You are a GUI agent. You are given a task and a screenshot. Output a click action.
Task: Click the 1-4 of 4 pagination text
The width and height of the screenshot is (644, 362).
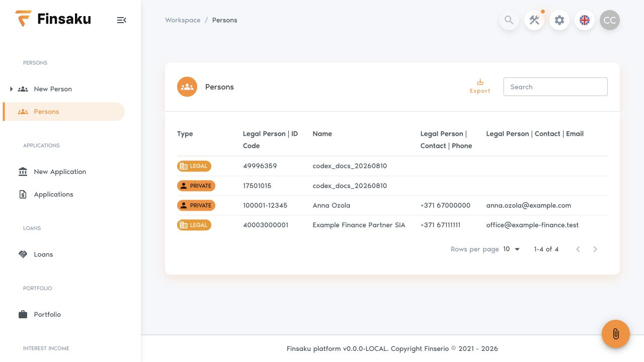546,249
